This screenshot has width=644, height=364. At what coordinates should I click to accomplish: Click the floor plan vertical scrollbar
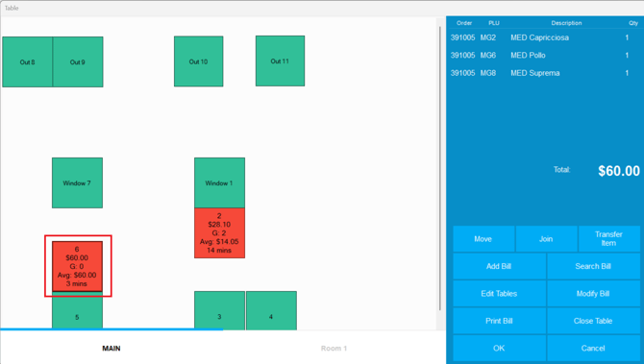click(440, 168)
